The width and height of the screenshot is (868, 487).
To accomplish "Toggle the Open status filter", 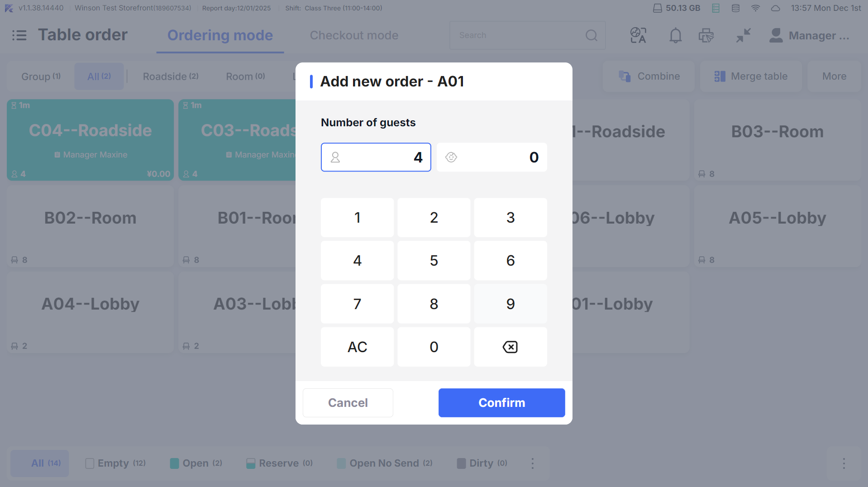I will (x=196, y=463).
